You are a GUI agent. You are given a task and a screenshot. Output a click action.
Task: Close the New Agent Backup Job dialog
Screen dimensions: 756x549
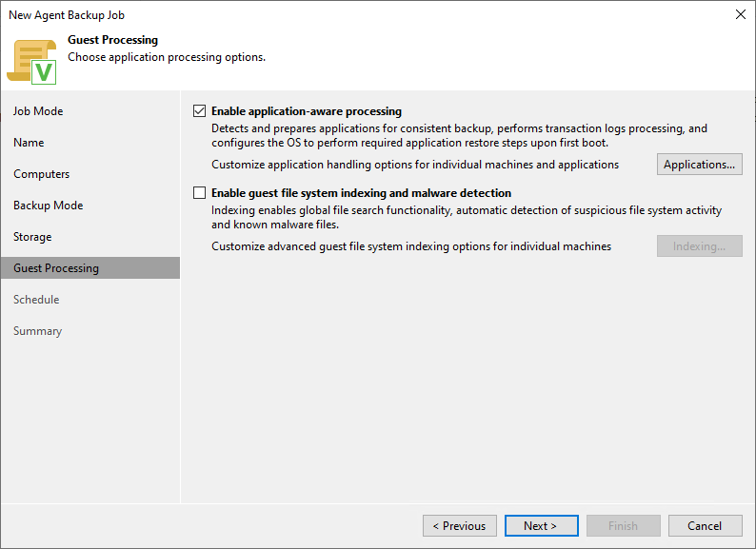pyautogui.click(x=741, y=14)
